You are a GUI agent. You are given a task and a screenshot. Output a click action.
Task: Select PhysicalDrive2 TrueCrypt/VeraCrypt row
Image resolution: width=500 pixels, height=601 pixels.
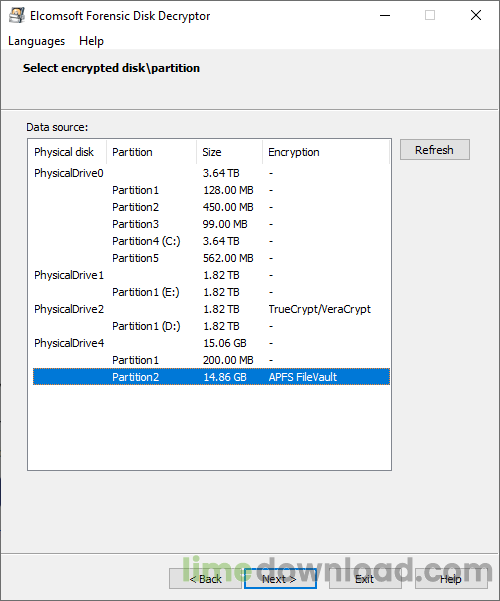pyautogui.click(x=211, y=309)
